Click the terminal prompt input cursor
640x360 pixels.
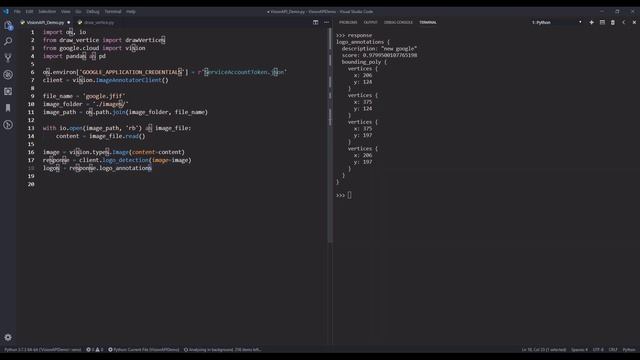tap(349, 196)
